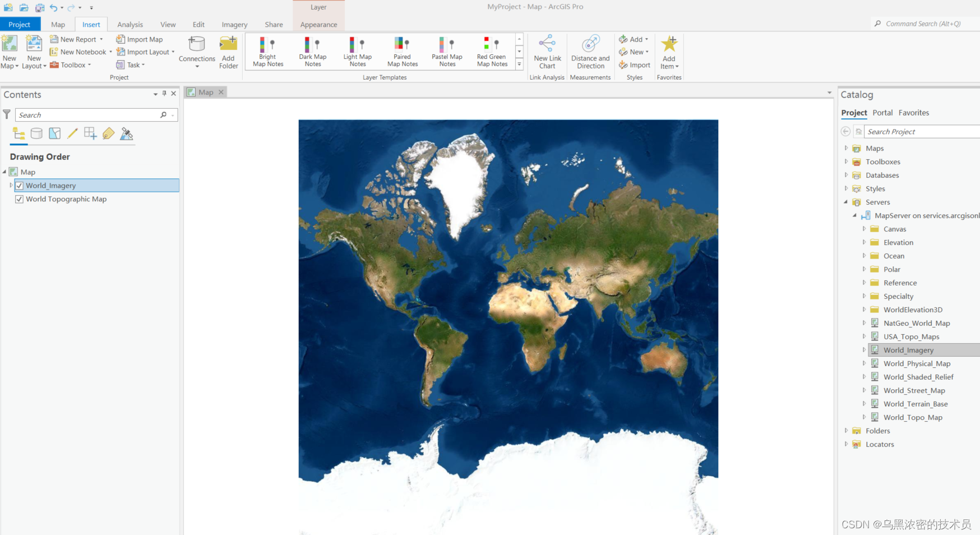
Task: Click List By Labeling tag icon
Action: pyautogui.click(x=108, y=133)
